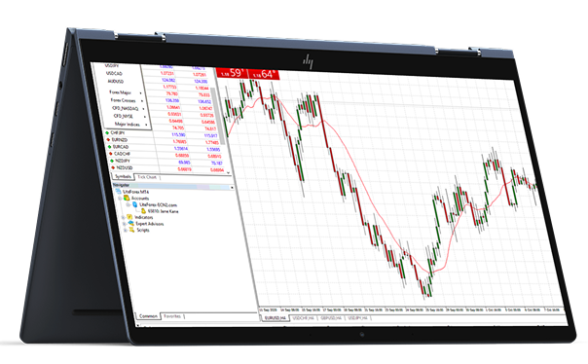Image resolution: width=588 pixels, height=364 pixels.
Task: Collapse the Accounts tree node
Action: pyautogui.click(x=120, y=199)
